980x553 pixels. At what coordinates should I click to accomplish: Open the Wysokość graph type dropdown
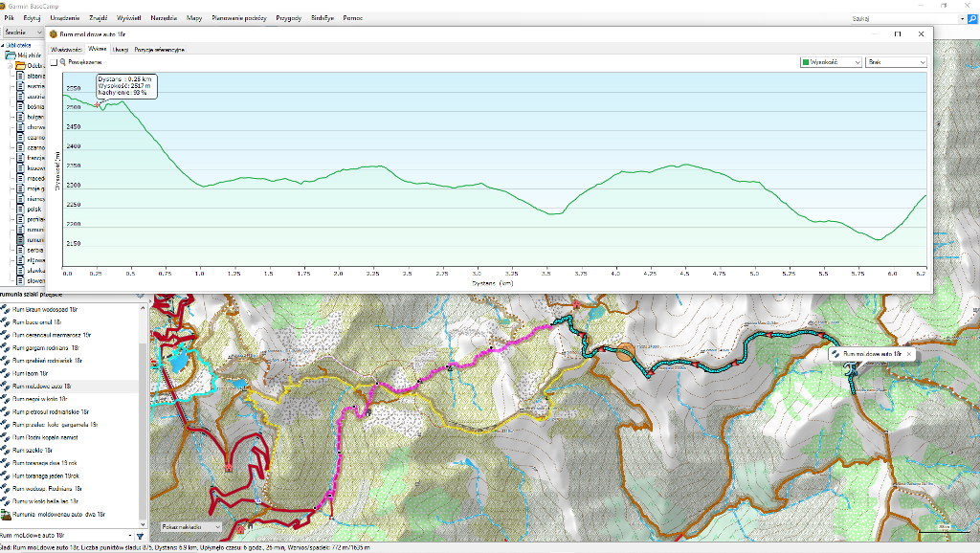tap(831, 62)
